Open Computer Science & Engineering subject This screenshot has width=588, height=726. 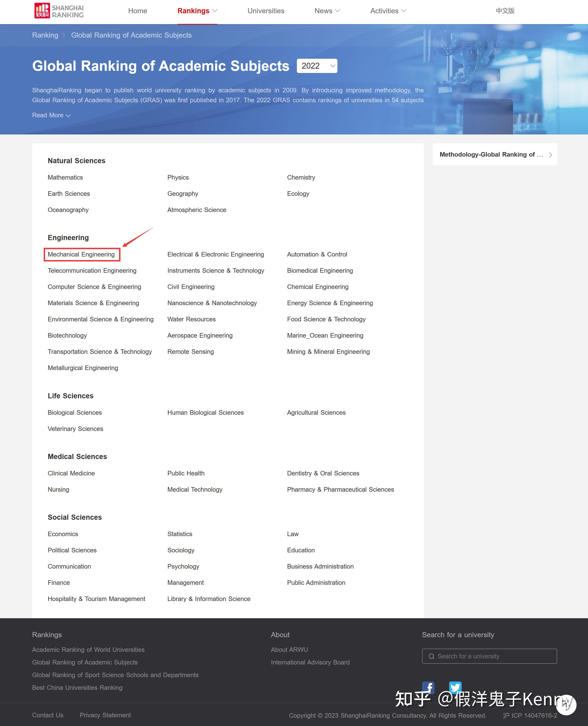pyautogui.click(x=94, y=287)
